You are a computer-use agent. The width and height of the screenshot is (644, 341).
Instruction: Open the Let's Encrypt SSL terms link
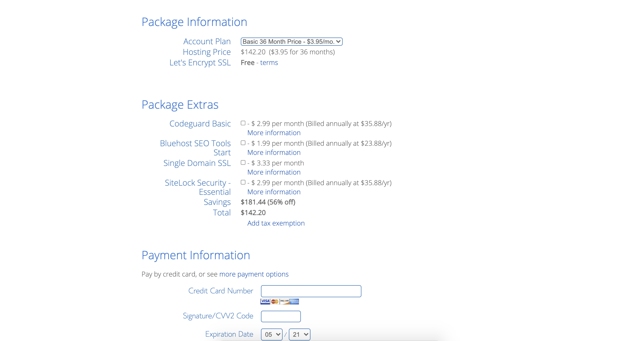coord(269,63)
